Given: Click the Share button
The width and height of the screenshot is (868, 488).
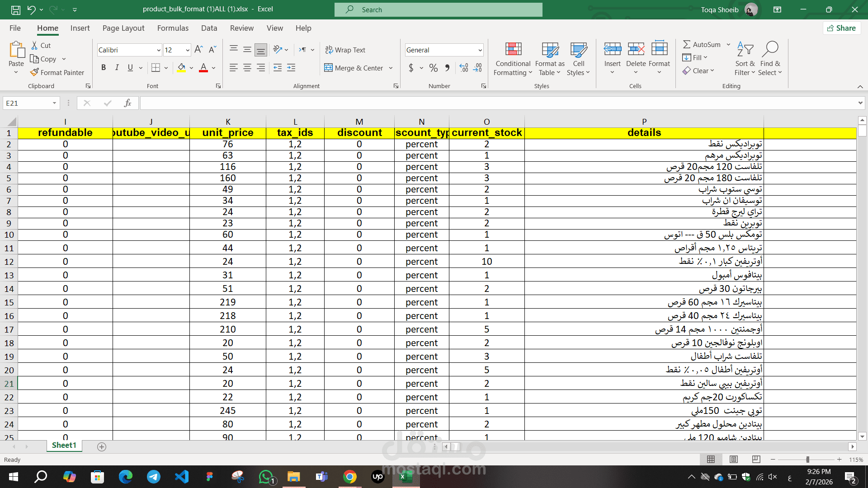Looking at the screenshot, I should [x=841, y=28].
